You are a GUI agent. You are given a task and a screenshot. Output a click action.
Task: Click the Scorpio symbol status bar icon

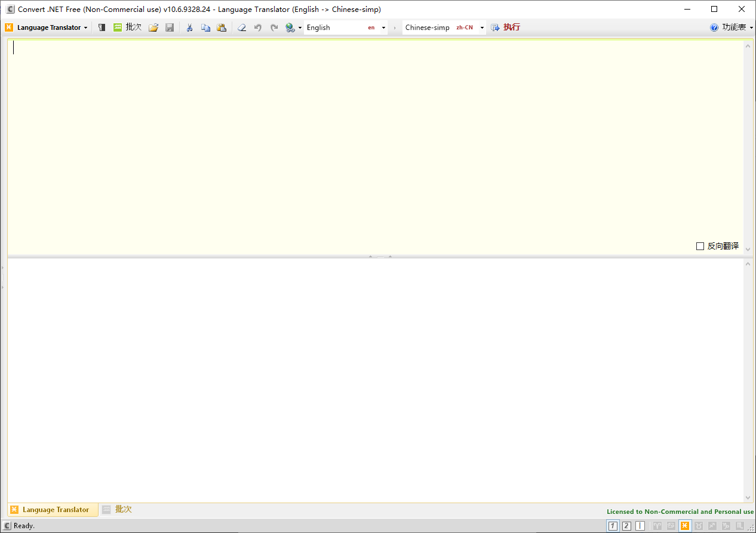(x=739, y=526)
